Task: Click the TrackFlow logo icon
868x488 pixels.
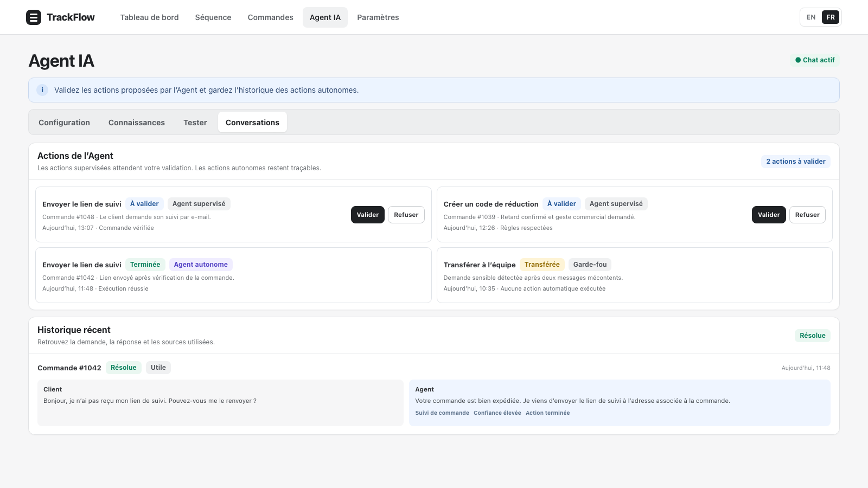Action: (34, 17)
